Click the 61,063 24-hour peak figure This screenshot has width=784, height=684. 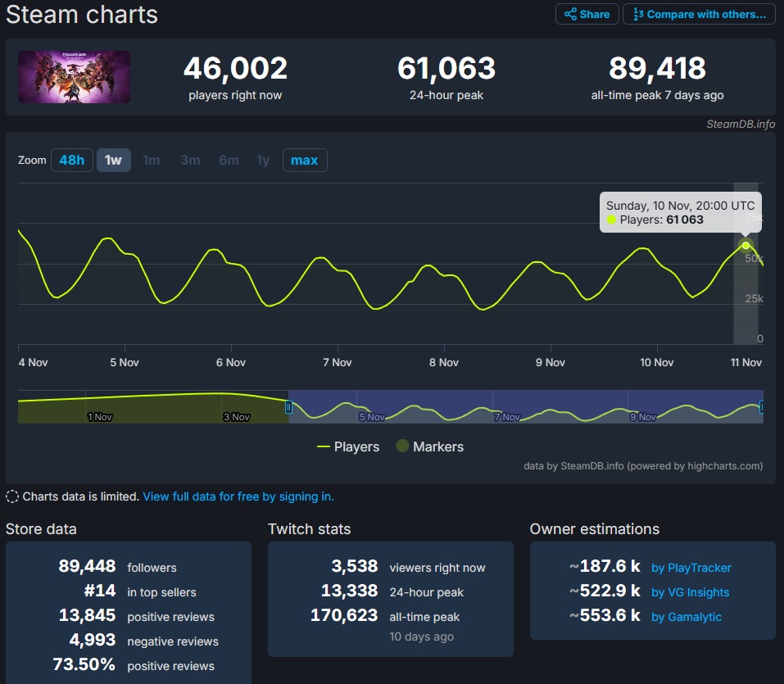446,68
